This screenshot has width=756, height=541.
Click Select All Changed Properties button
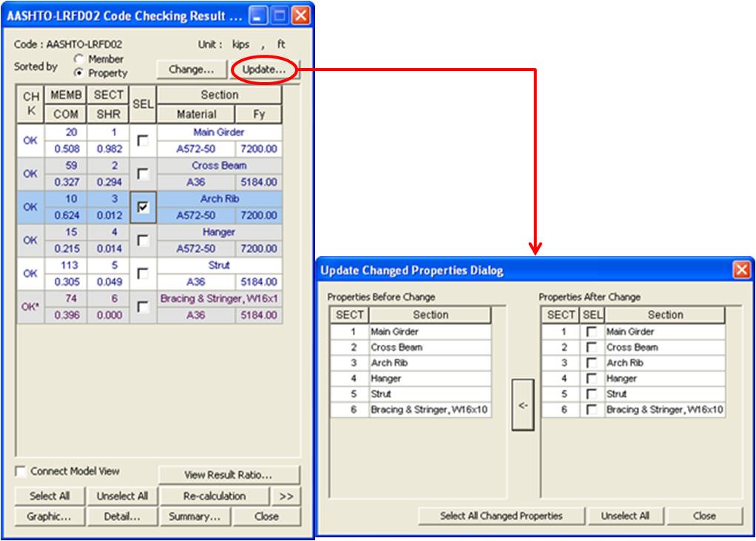click(501, 516)
